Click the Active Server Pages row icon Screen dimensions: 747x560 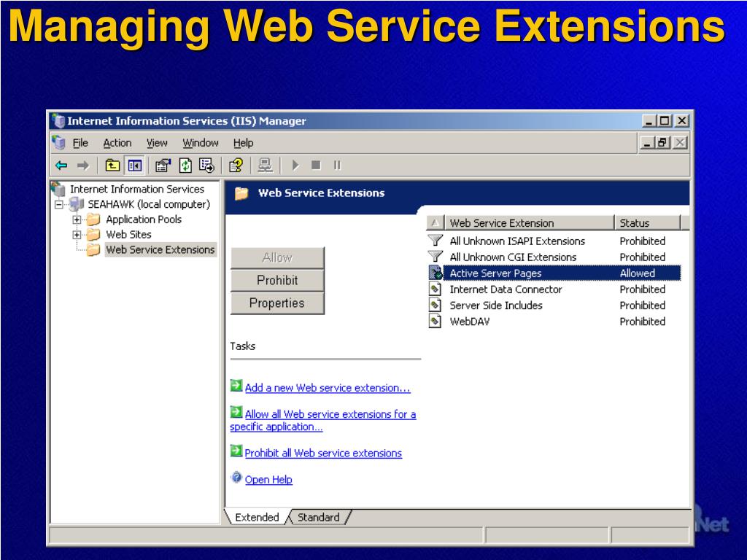pos(436,273)
